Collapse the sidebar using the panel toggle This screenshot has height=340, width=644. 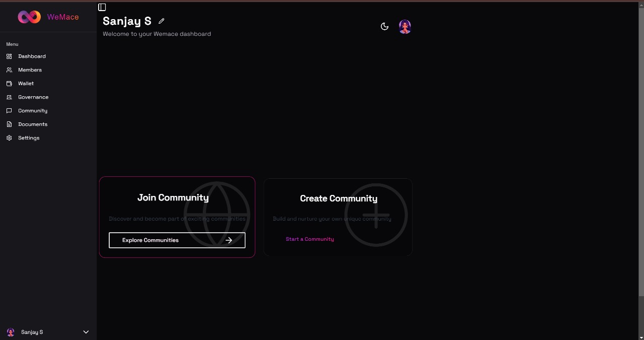(x=102, y=7)
